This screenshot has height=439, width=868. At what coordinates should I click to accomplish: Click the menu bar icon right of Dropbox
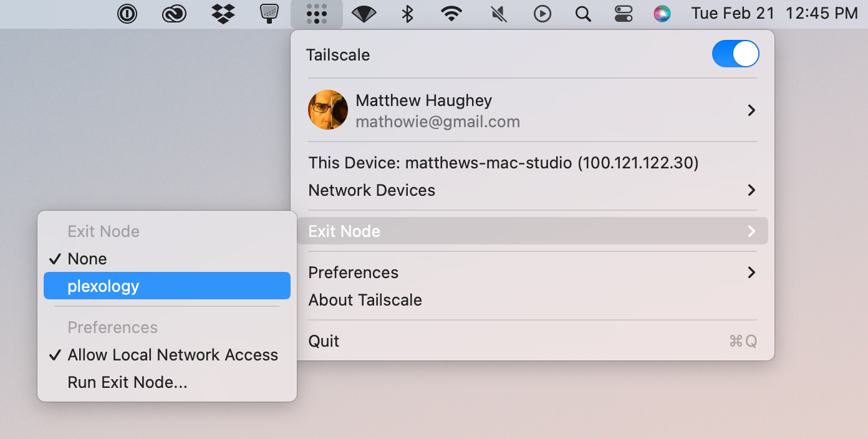pyautogui.click(x=269, y=14)
